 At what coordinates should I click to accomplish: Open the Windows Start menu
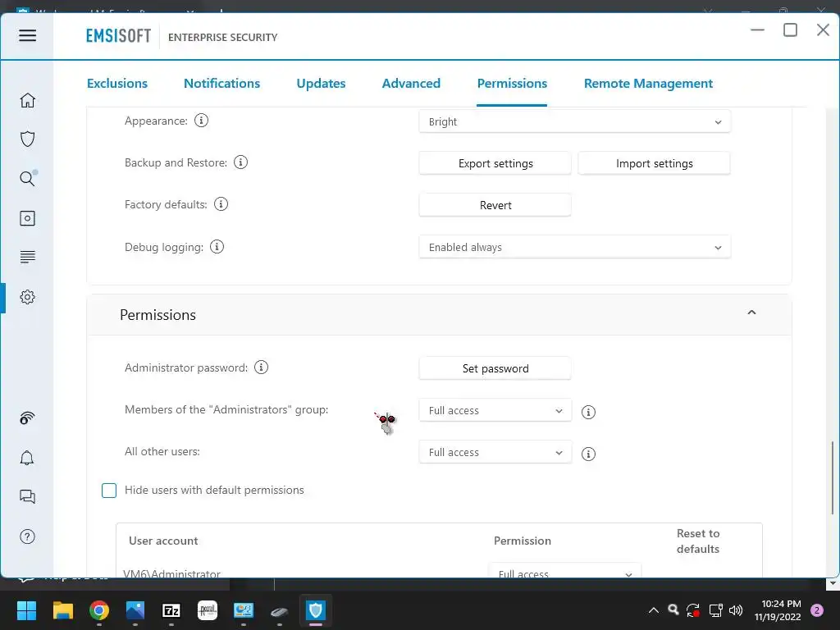(26, 610)
